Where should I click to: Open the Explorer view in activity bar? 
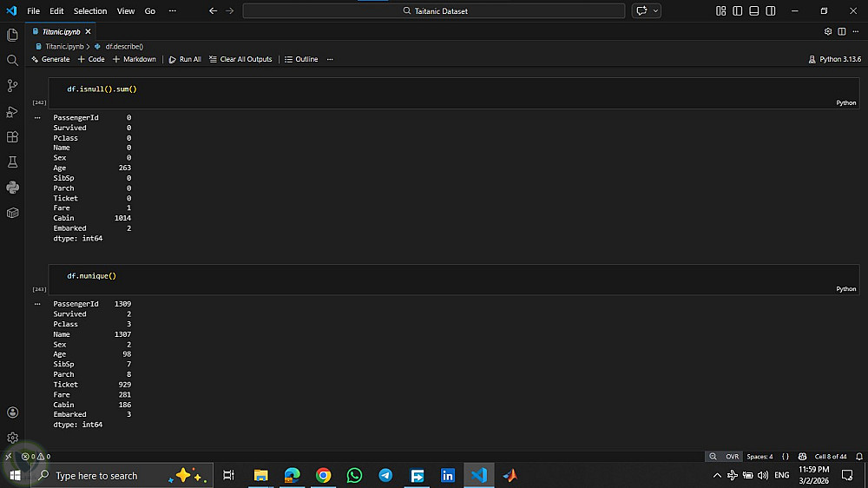click(12, 35)
